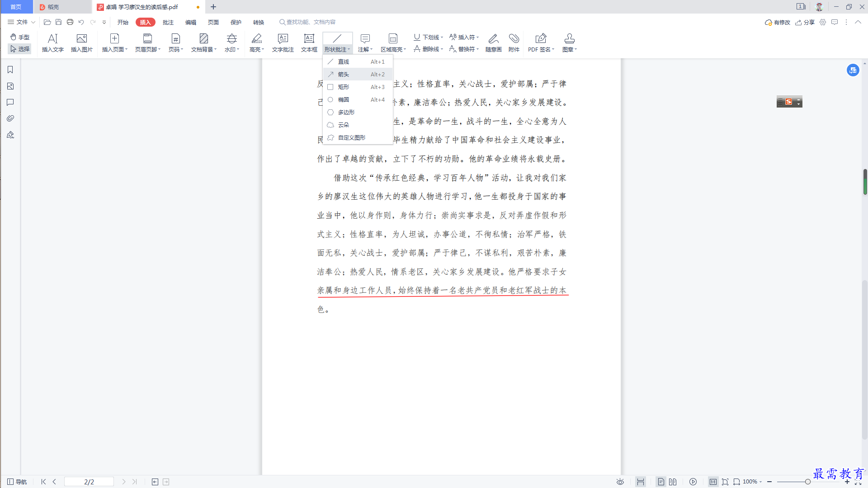Switch to the Home (首页) tab
868x488 pixels.
pos(16,7)
